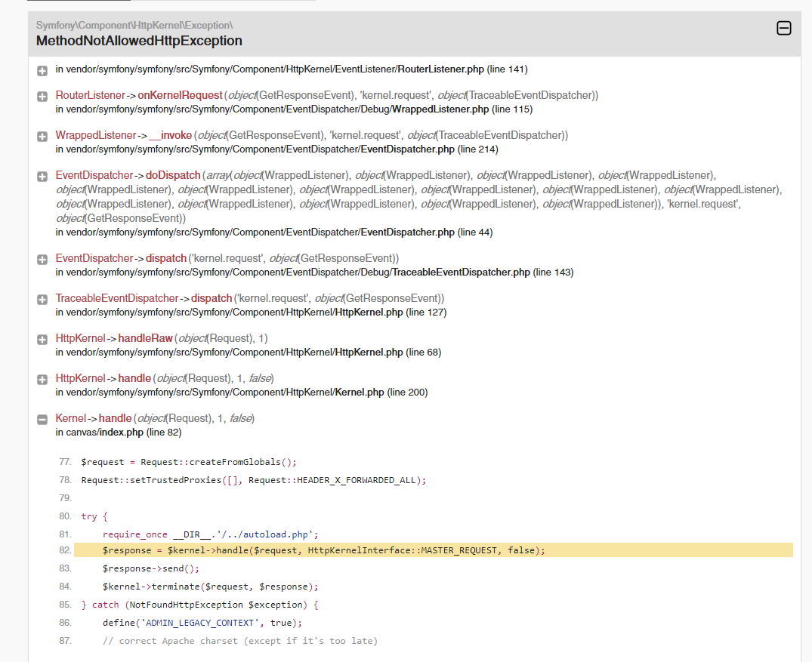This screenshot has width=812, height=662.
Task: Click the doDispatch method name
Action: tap(173, 175)
